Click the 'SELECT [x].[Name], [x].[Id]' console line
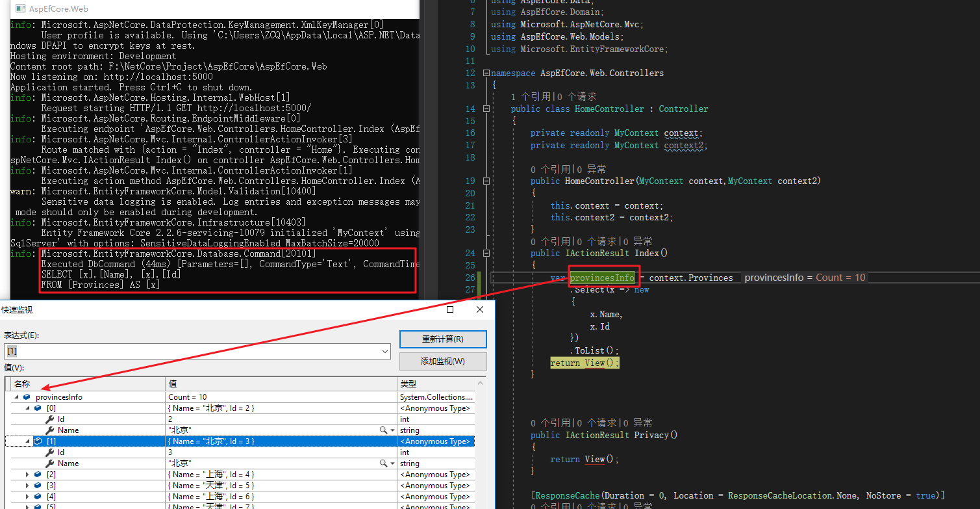 tap(111, 274)
